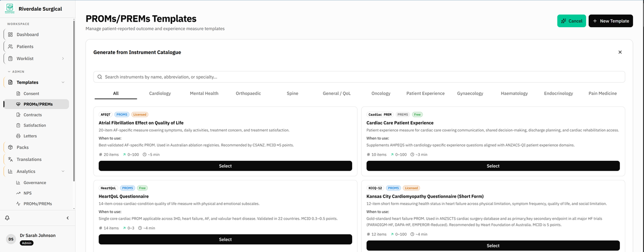This screenshot has width=644, height=252.
Task: Switch to the Oncology tab
Action: tap(381, 93)
